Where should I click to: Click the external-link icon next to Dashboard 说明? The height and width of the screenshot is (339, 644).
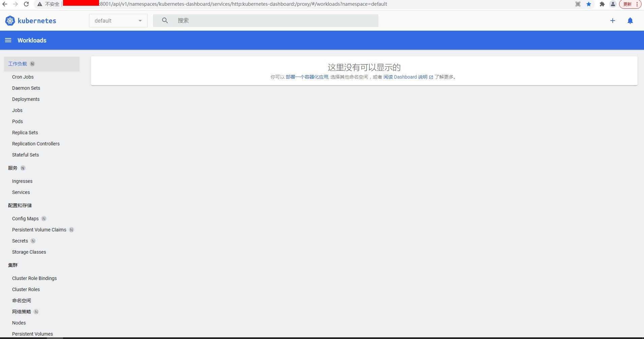pyautogui.click(x=431, y=77)
